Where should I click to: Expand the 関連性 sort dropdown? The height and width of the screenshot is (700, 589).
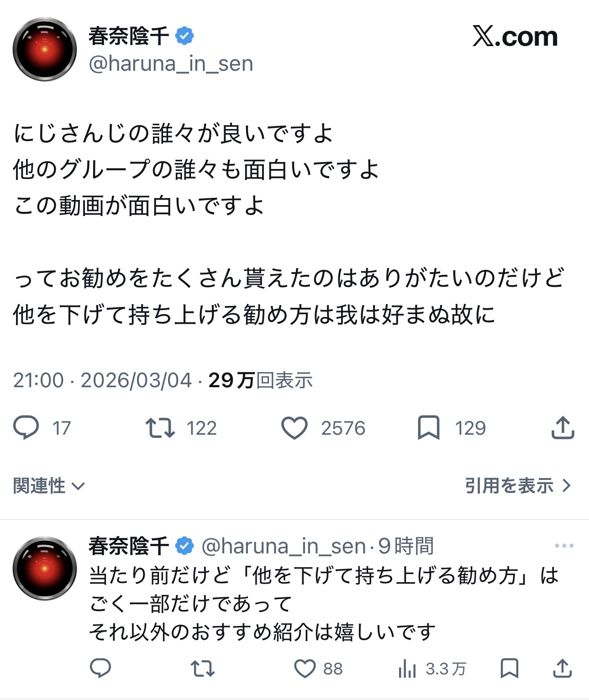[x=49, y=485]
